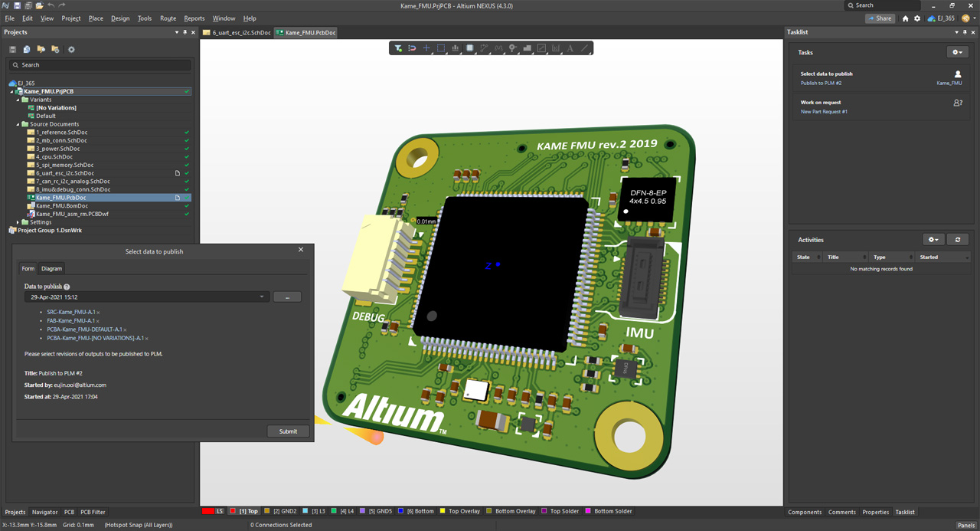Click inside the Projects panel search field

100,66
